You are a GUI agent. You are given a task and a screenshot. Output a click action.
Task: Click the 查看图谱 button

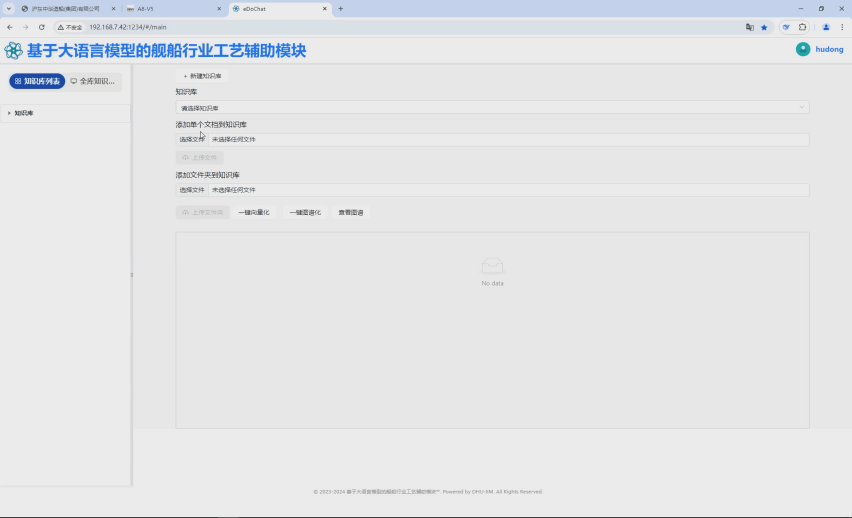(351, 212)
